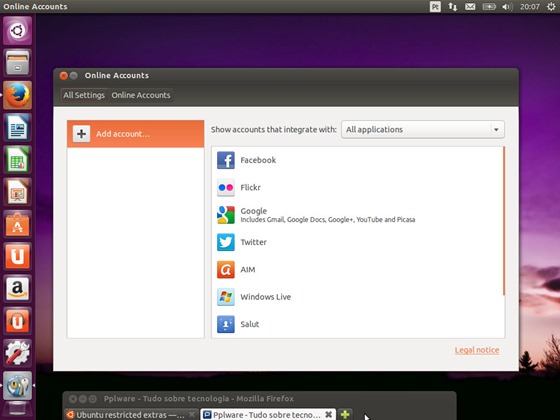Close the Pplware tab in Firefox

pos(329,415)
